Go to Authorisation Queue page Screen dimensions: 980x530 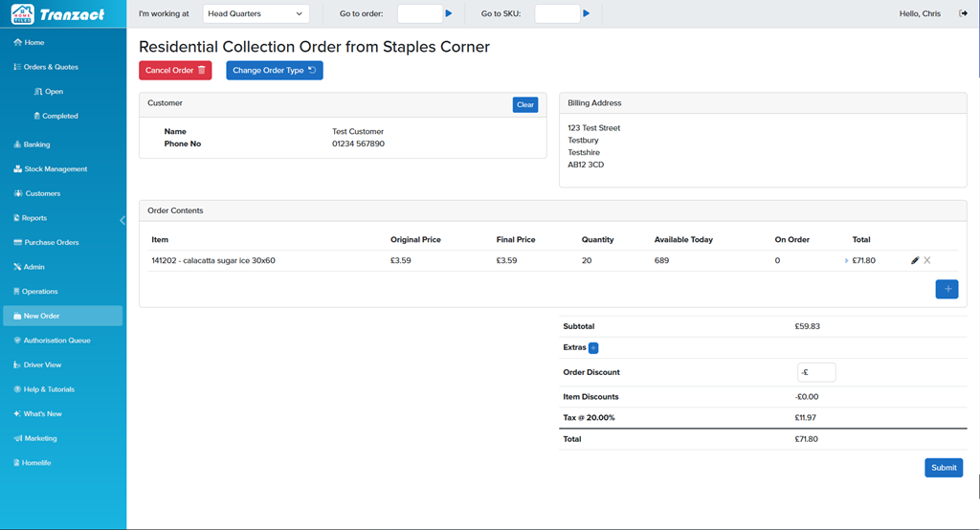point(56,341)
